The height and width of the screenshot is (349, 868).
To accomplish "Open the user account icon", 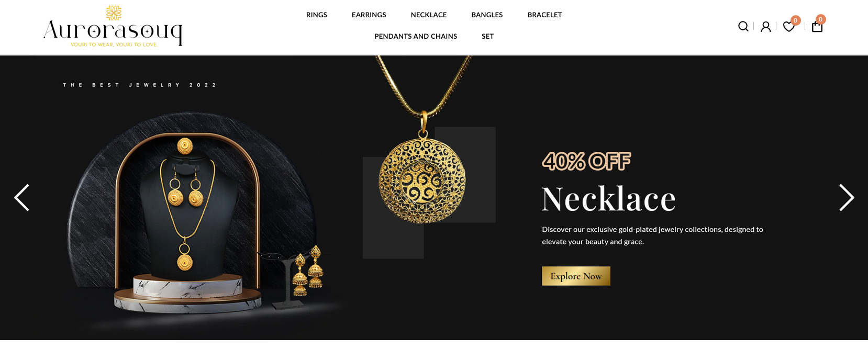I will click(766, 27).
